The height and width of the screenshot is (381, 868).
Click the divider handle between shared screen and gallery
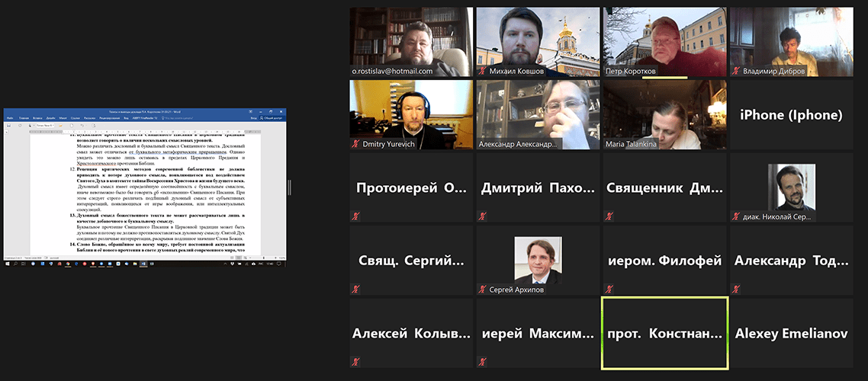(289, 187)
